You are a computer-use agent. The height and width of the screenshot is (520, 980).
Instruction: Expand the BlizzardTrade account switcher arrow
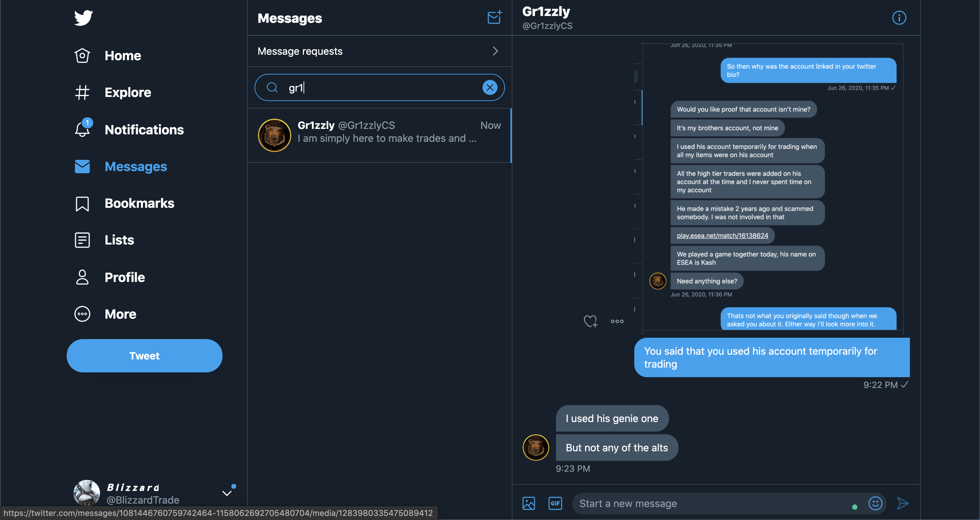[227, 493]
